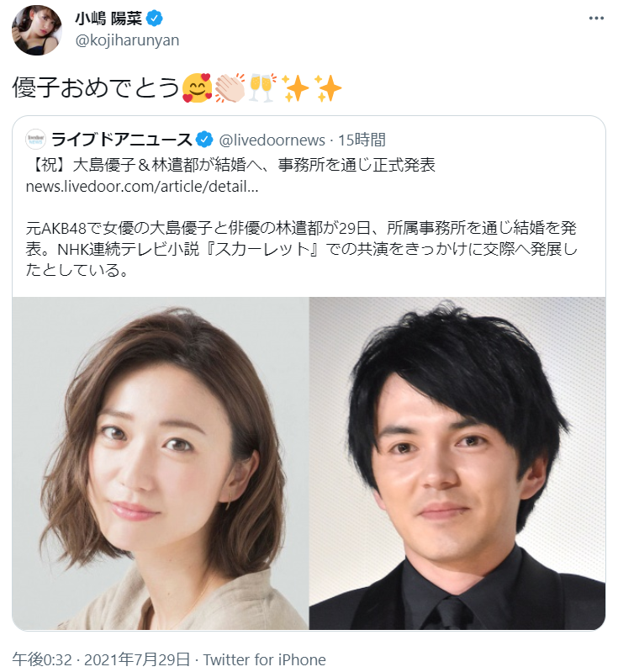Open the quoted tweet headline text
Viewport: 618px width, 672px height.
pyautogui.click(x=230, y=165)
